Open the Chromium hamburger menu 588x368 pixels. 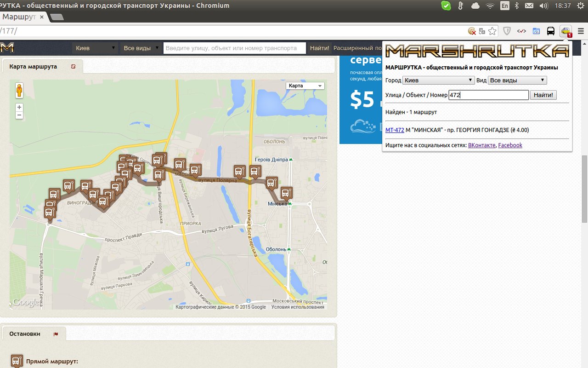[581, 31]
